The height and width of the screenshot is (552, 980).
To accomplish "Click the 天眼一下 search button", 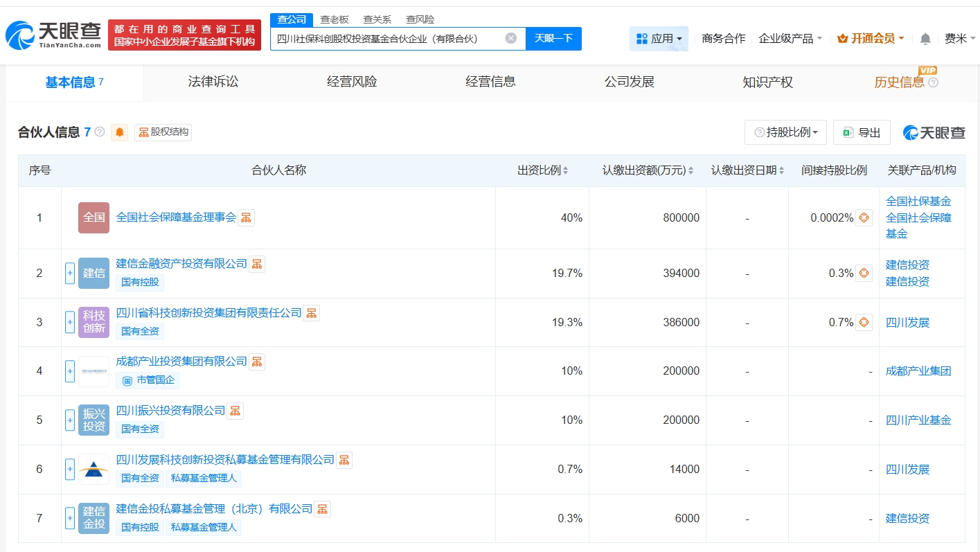I will click(553, 38).
